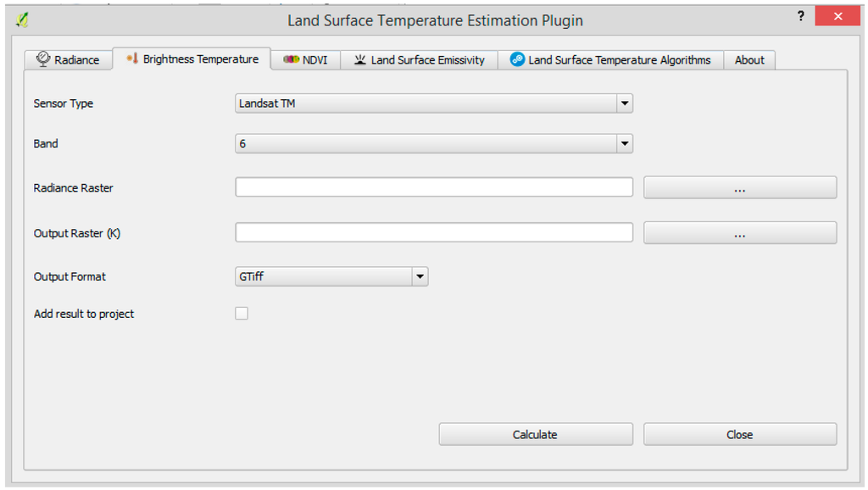Click the Radiance Raster text field
The image size is (868, 490).
(x=434, y=187)
